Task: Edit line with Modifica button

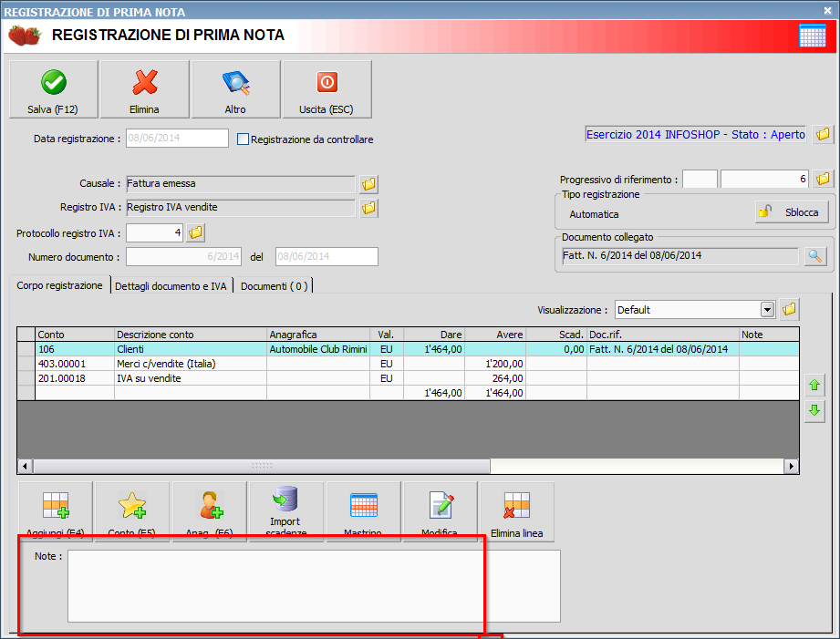Action: point(440,511)
